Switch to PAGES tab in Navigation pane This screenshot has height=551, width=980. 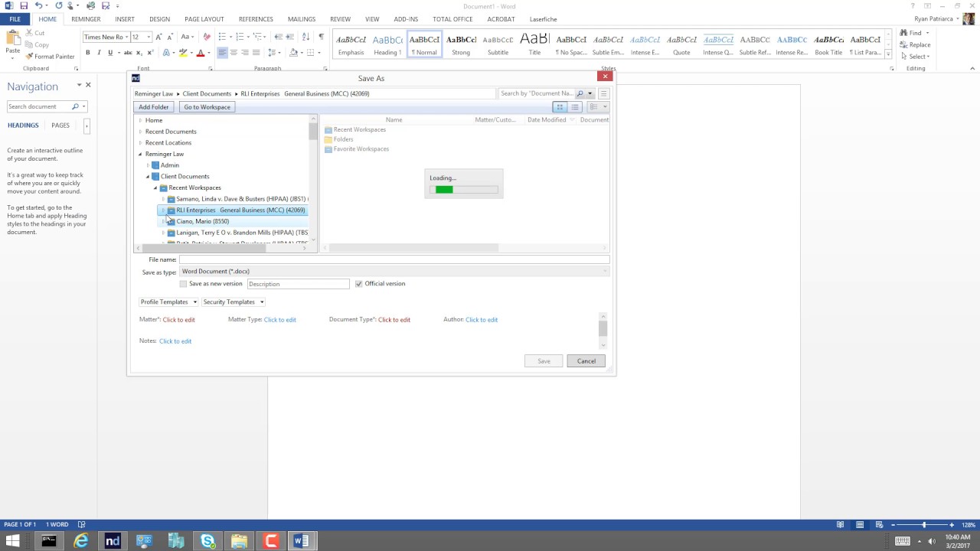pos(60,126)
